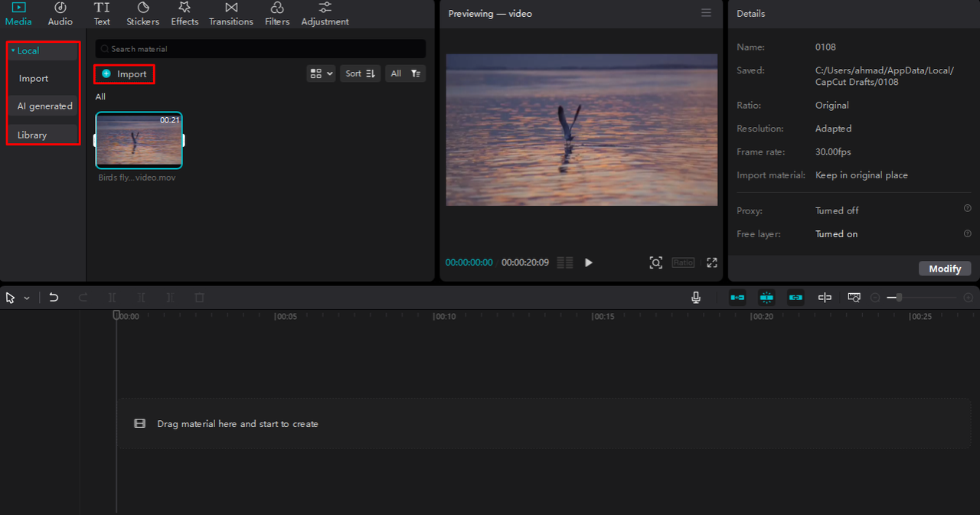Click the Ratio button in preview
This screenshot has width=980, height=515.
683,262
